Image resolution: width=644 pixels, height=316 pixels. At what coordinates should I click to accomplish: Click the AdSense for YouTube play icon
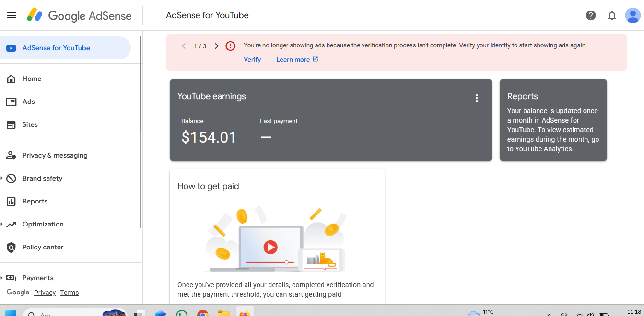(x=11, y=48)
